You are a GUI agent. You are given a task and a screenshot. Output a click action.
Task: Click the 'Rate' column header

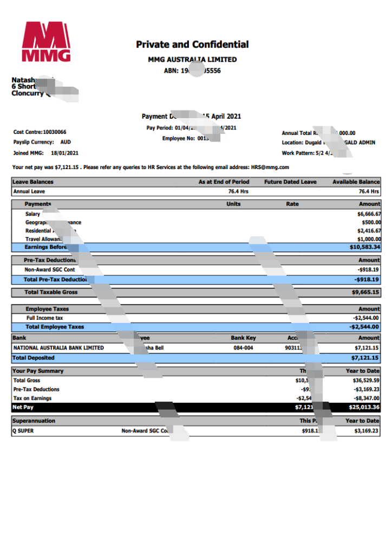(292, 204)
